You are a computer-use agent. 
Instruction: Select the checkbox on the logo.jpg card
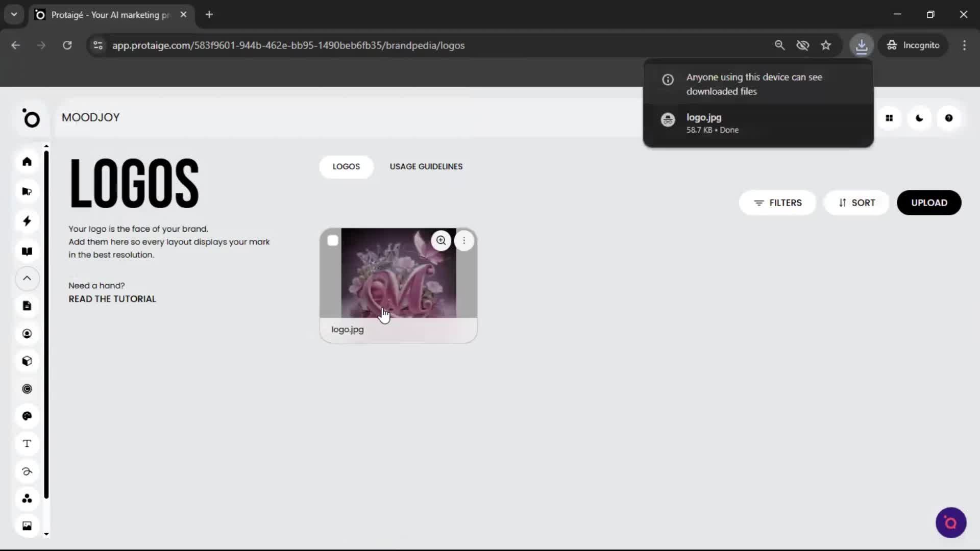coord(332,240)
